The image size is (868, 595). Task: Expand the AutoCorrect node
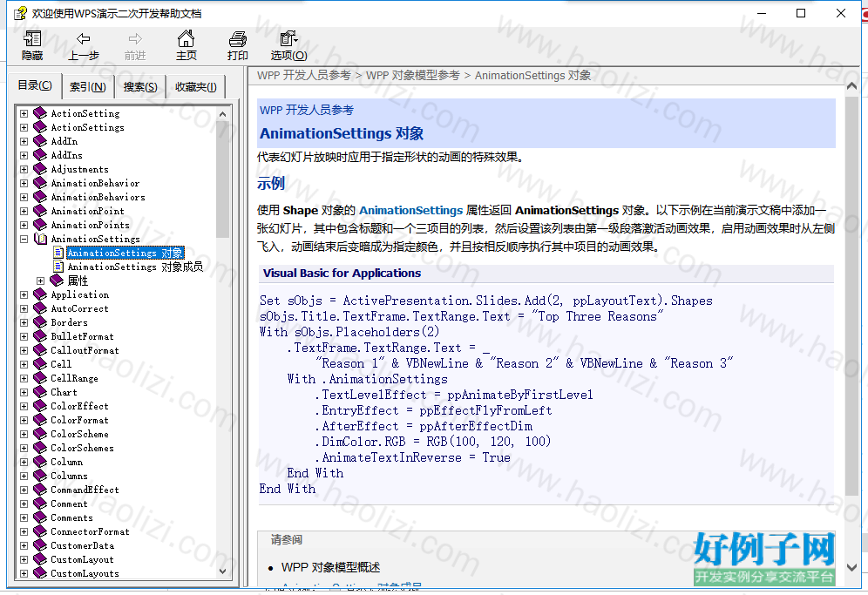pos(24,309)
